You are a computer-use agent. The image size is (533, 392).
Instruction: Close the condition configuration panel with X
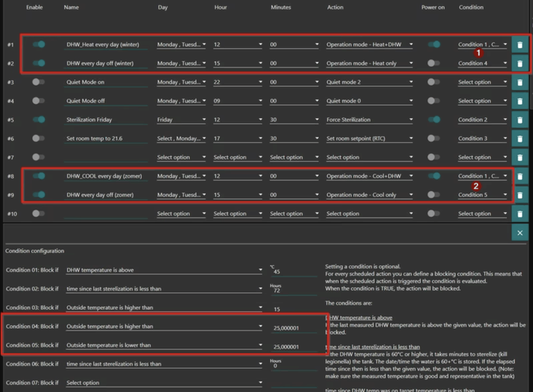coord(520,233)
